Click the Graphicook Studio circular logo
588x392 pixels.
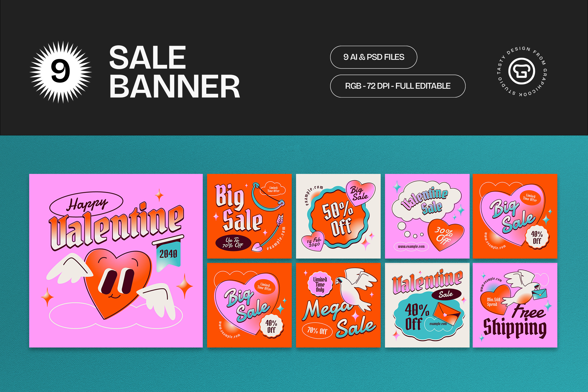click(x=522, y=71)
